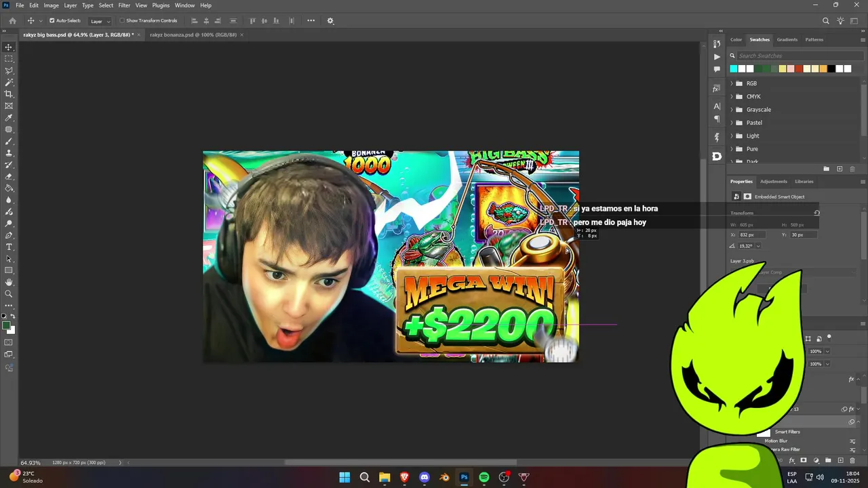
Task: Open the Search icon at top right
Action: [825, 21]
